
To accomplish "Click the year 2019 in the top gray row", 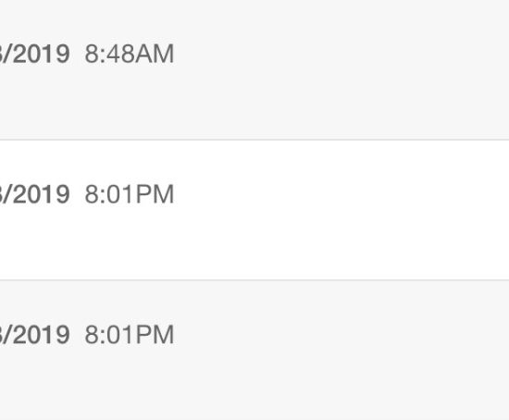I will [42, 54].
